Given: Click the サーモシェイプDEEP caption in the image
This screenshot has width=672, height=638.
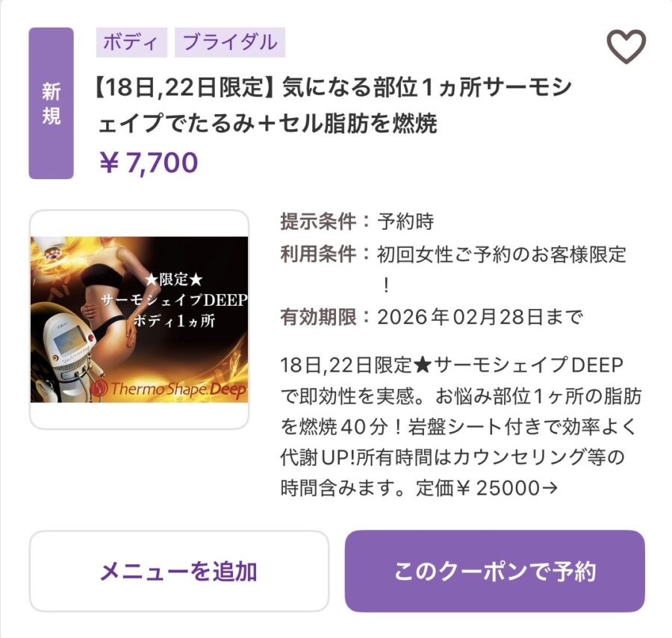Looking at the screenshot, I should pos(174,300).
